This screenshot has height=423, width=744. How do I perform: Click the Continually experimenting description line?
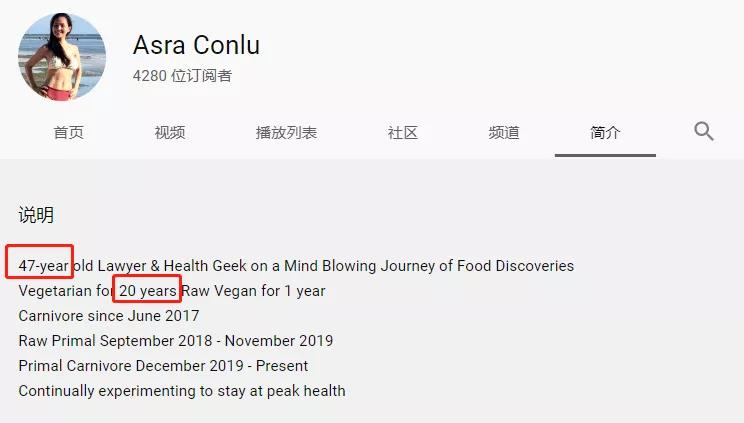[x=182, y=391]
